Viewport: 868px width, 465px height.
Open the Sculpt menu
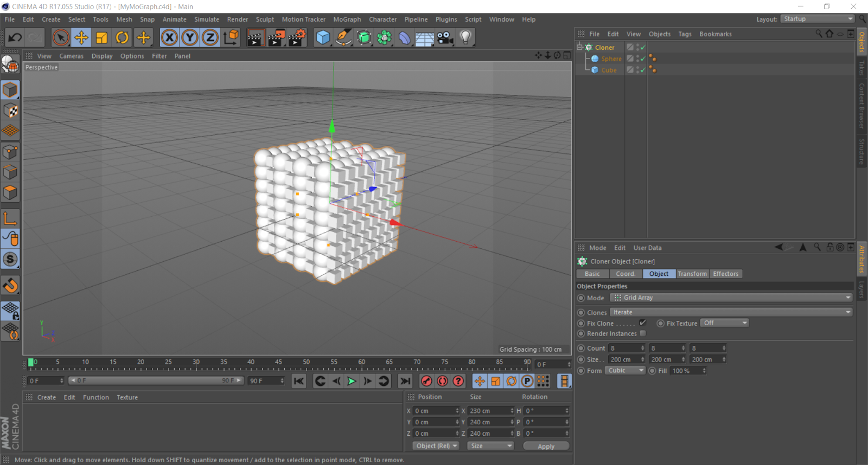coord(265,19)
